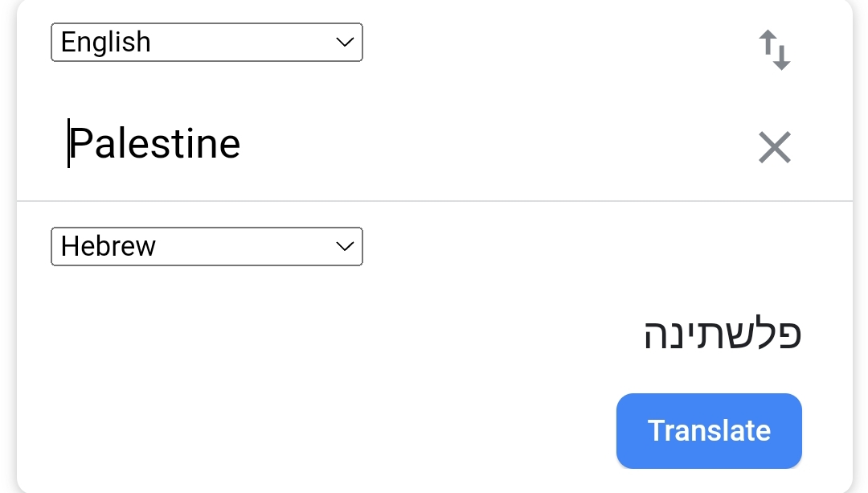
Task: Place cursor at end of Palestine
Action: (x=240, y=144)
